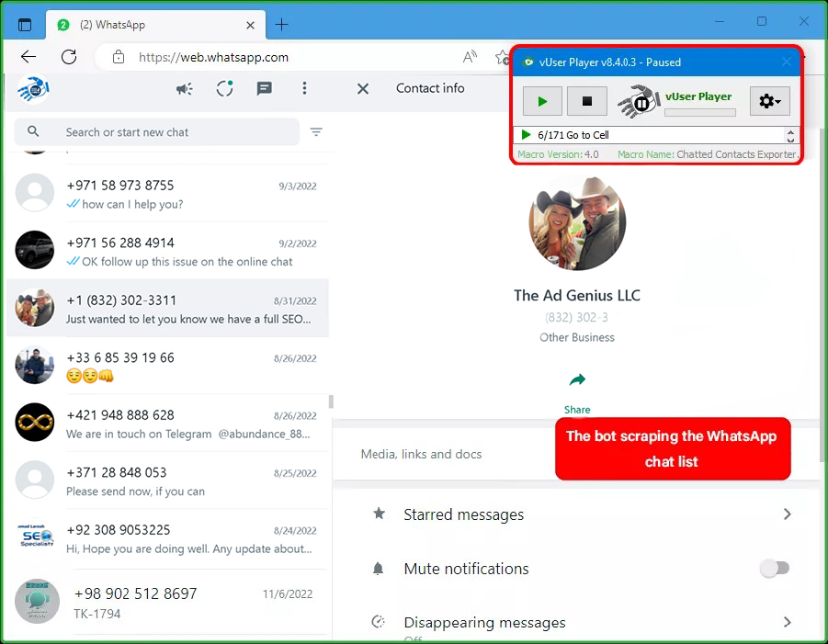828x644 pixels.
Task: Close the Contact info panel
Action: (x=363, y=89)
